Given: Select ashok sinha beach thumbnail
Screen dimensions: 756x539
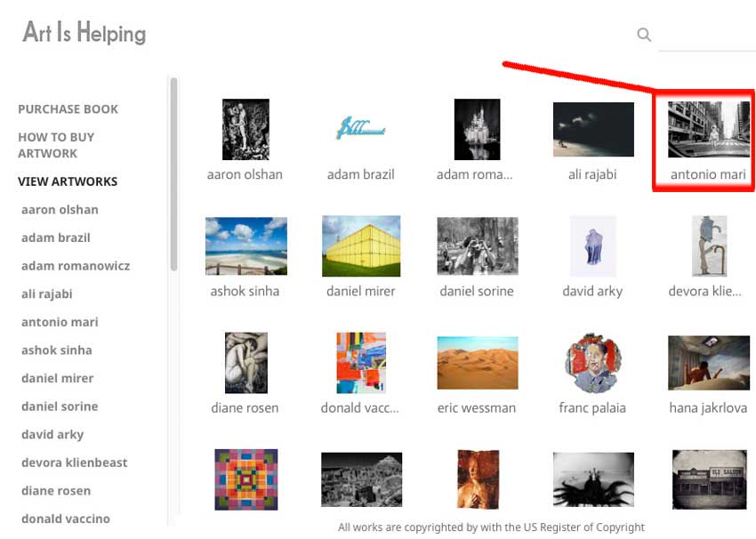Looking at the screenshot, I should [245, 246].
